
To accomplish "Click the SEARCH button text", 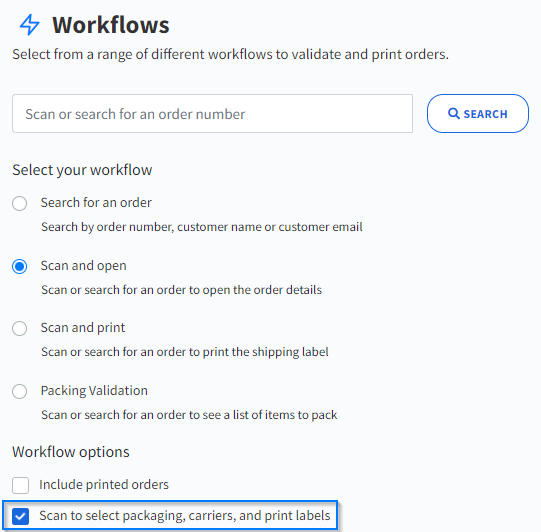I will 485,114.
